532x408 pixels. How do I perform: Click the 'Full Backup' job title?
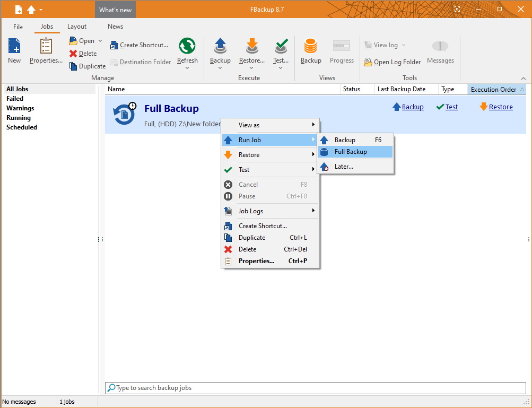[x=172, y=109]
